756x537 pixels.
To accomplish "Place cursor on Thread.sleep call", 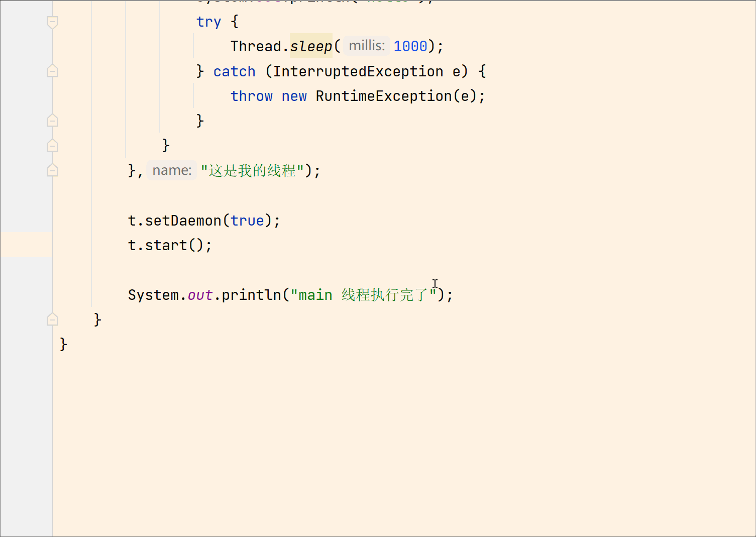I will coord(281,46).
